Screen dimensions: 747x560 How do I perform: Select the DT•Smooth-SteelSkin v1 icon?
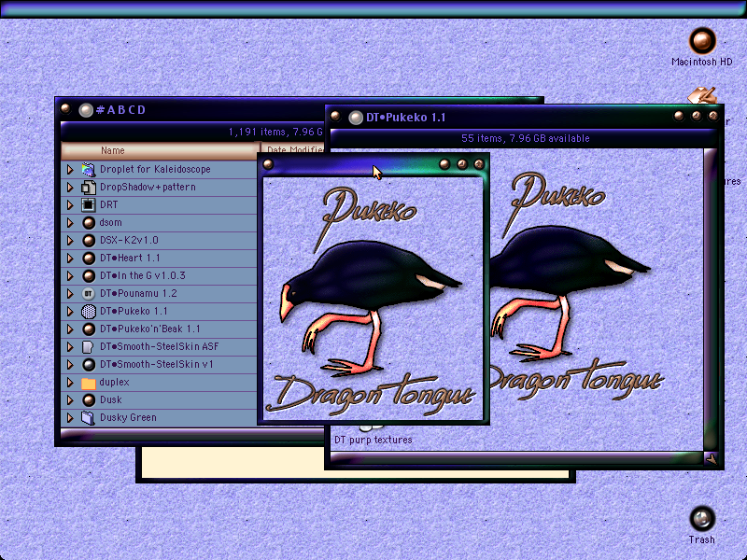[88, 364]
